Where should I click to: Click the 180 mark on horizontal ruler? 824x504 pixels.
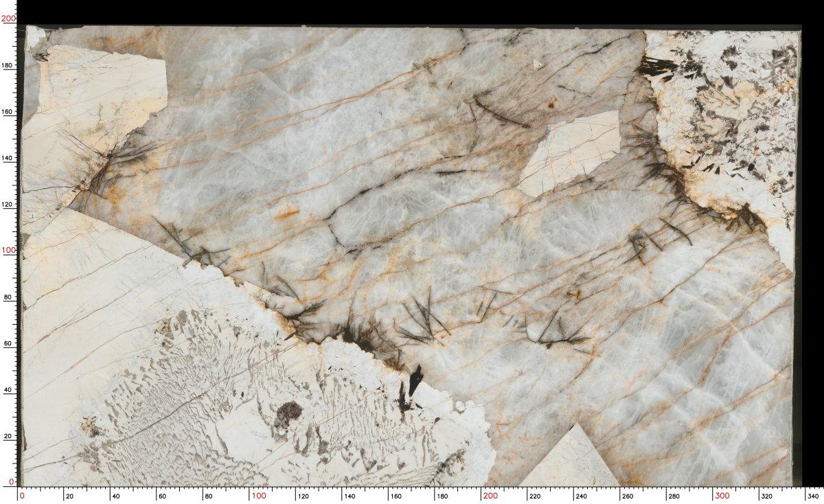click(443, 496)
